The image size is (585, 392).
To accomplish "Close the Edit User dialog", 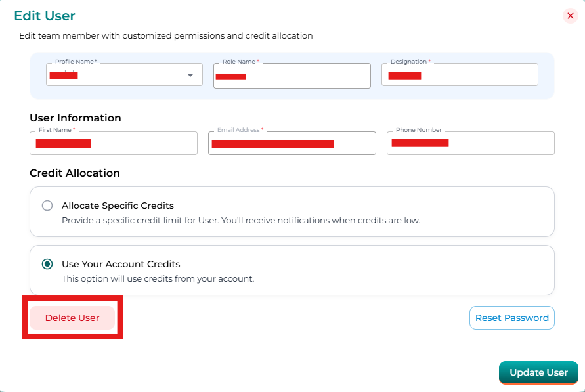I will pyautogui.click(x=570, y=16).
